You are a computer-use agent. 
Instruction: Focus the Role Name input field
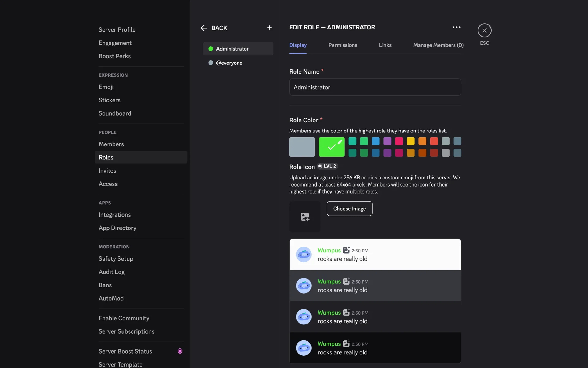(x=375, y=87)
